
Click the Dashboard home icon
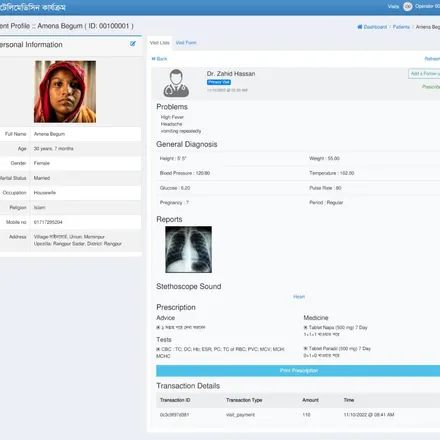pyautogui.click(x=360, y=27)
